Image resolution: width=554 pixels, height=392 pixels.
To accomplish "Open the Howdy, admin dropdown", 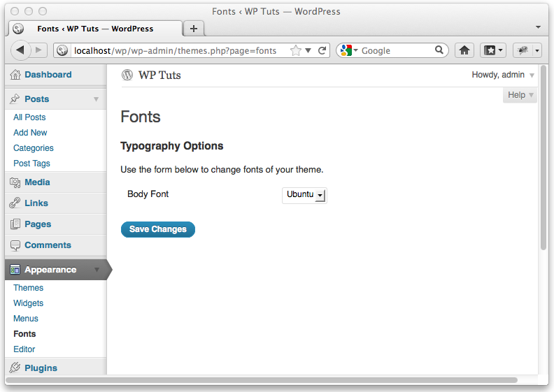I will click(503, 75).
